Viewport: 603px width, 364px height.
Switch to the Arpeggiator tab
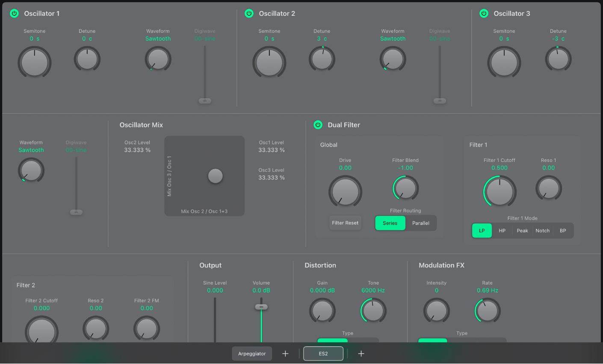point(252,353)
